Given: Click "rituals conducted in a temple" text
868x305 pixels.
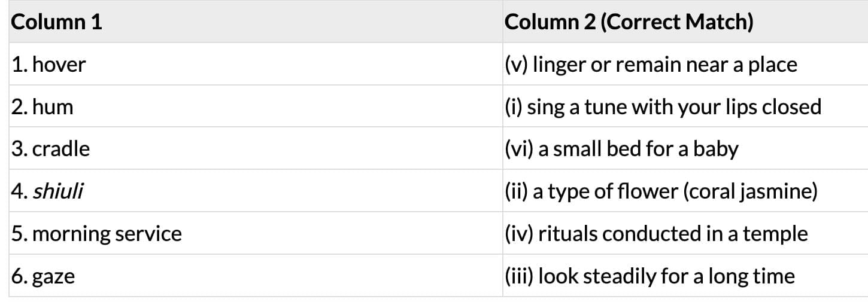Looking at the screenshot, I should pos(673,234).
